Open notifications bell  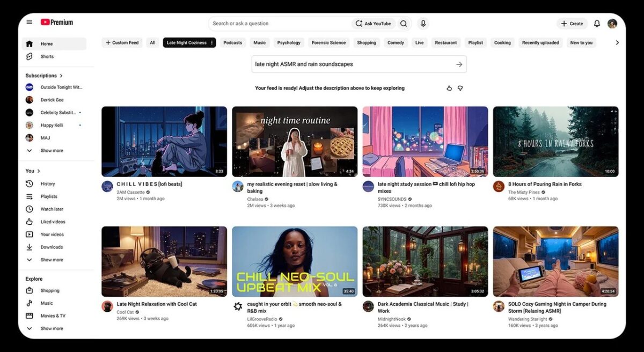[597, 24]
